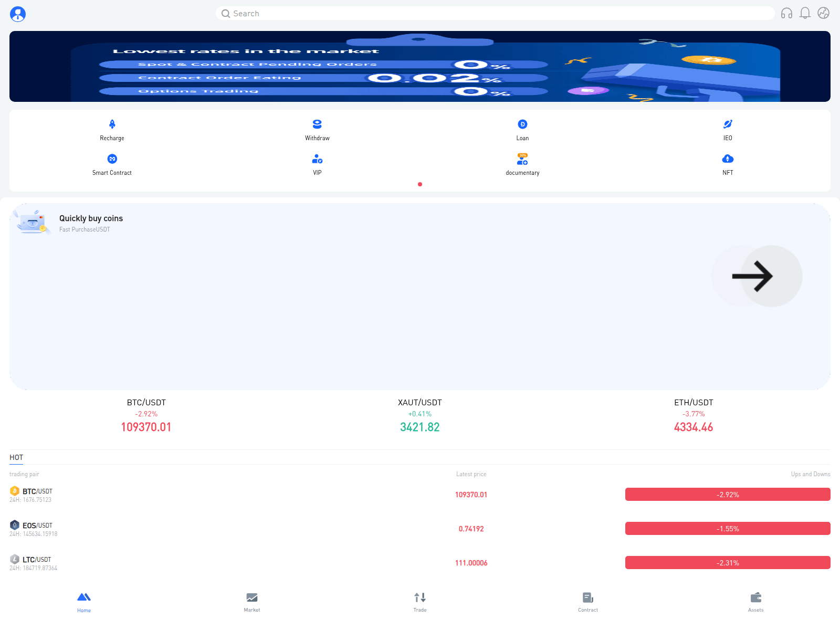Open the NFT section

(728, 164)
